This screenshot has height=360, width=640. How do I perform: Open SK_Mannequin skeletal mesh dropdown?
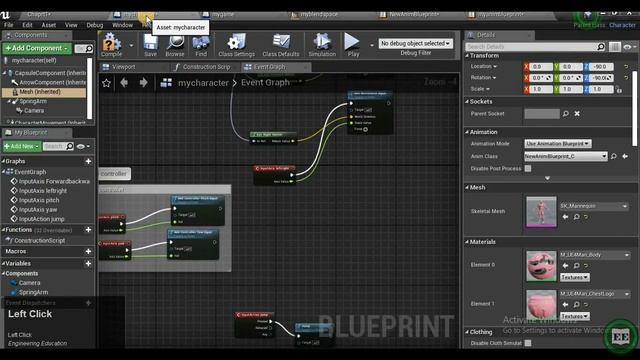[594, 206]
